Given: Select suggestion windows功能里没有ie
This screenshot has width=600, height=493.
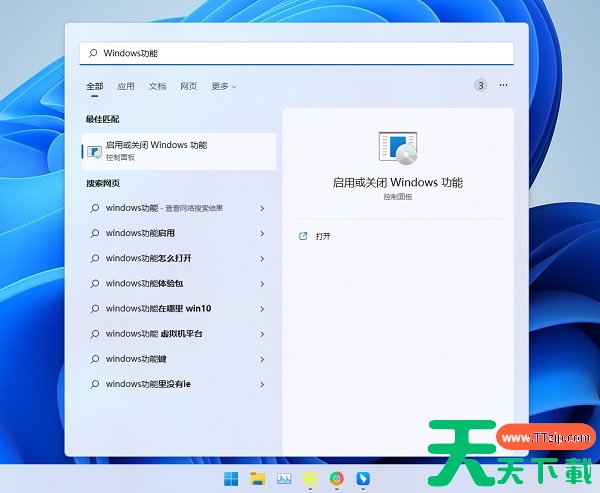Looking at the screenshot, I should click(177, 384).
